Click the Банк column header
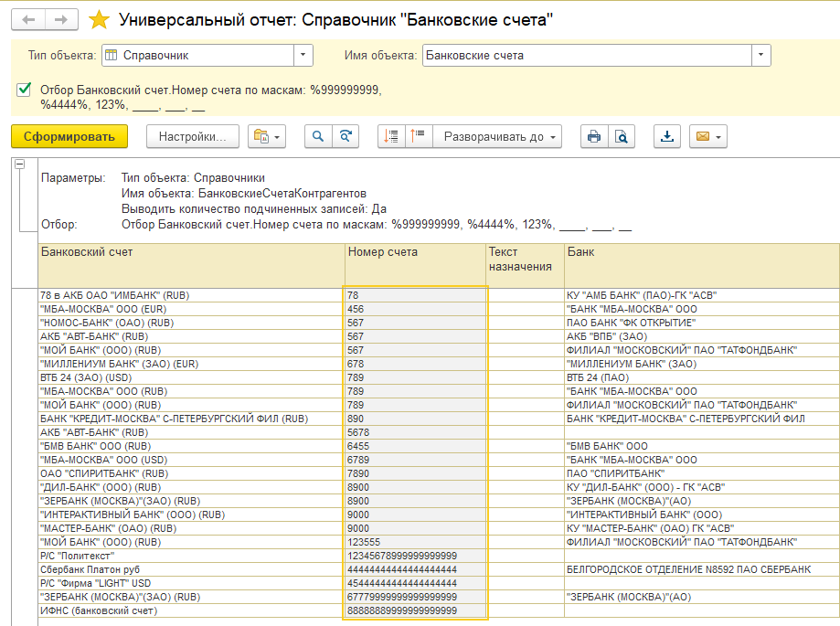 pos(702,265)
